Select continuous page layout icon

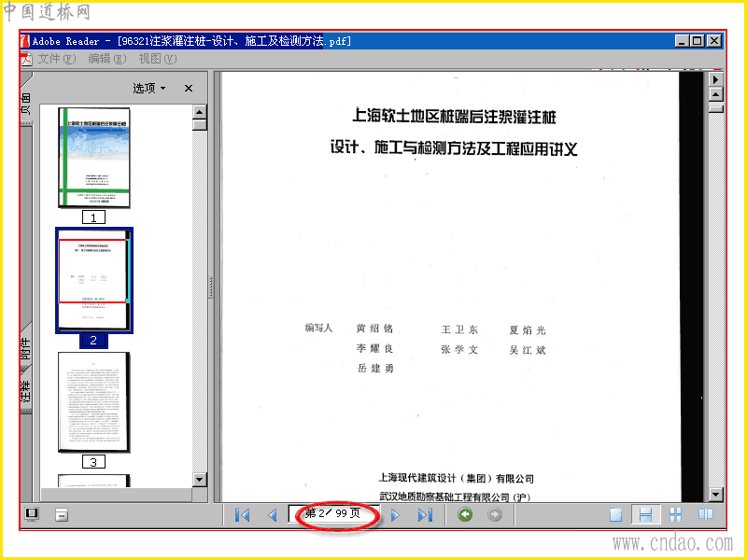coord(645,514)
